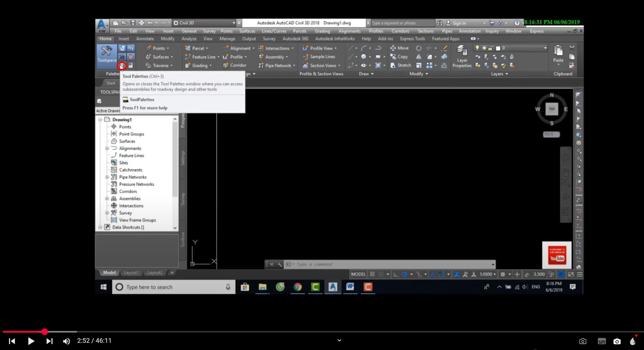The image size is (644, 350).
Task: Open Word from the Windows taskbar
Action: tap(350, 287)
